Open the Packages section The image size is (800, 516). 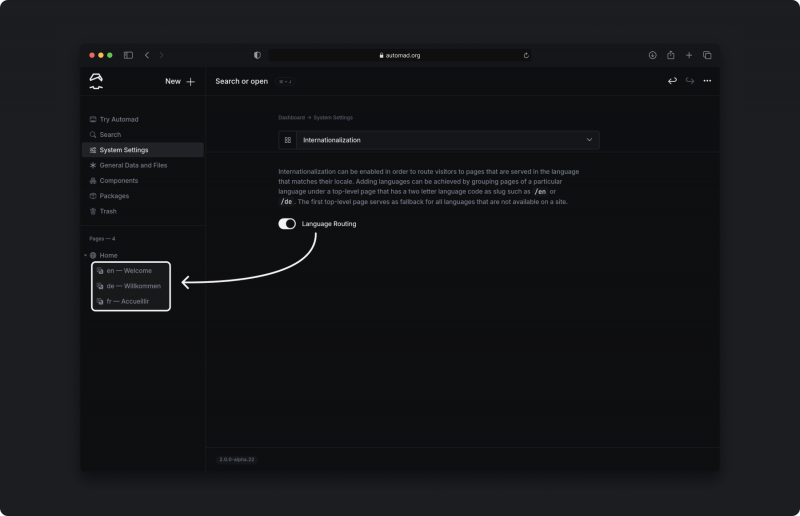pos(114,196)
